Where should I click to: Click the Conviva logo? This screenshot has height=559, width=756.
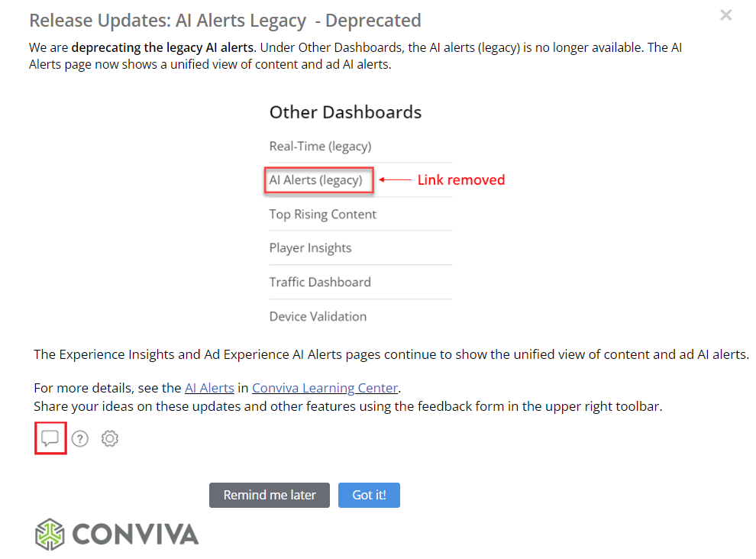point(51,534)
